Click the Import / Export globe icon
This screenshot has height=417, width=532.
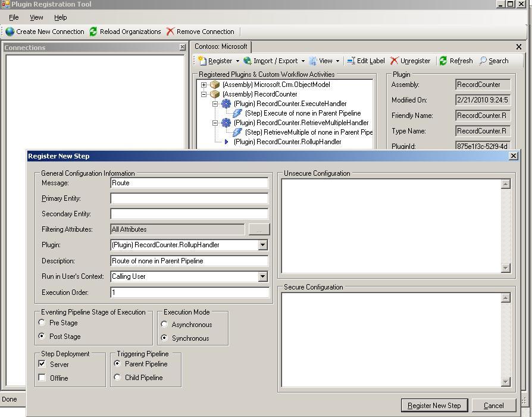point(248,61)
